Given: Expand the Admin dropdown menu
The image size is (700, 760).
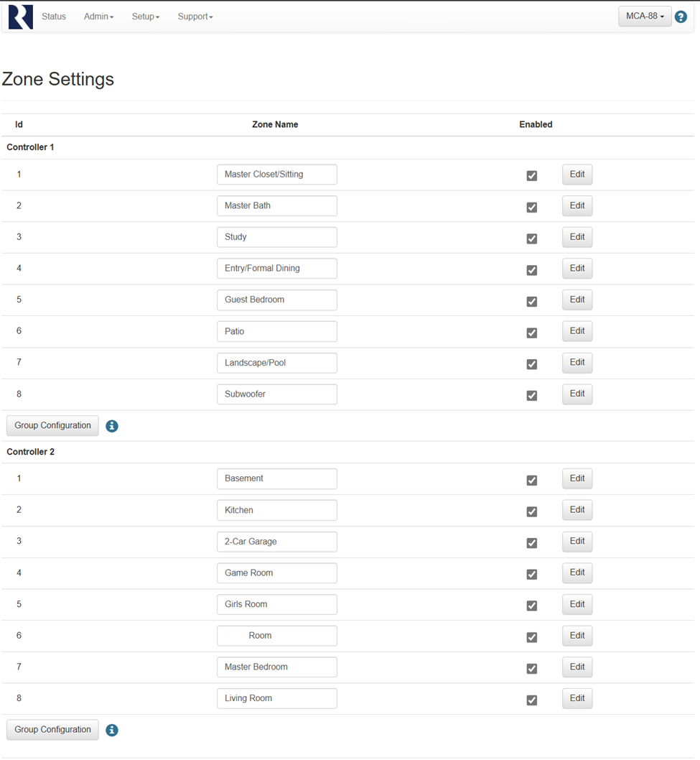Looking at the screenshot, I should tap(99, 17).
